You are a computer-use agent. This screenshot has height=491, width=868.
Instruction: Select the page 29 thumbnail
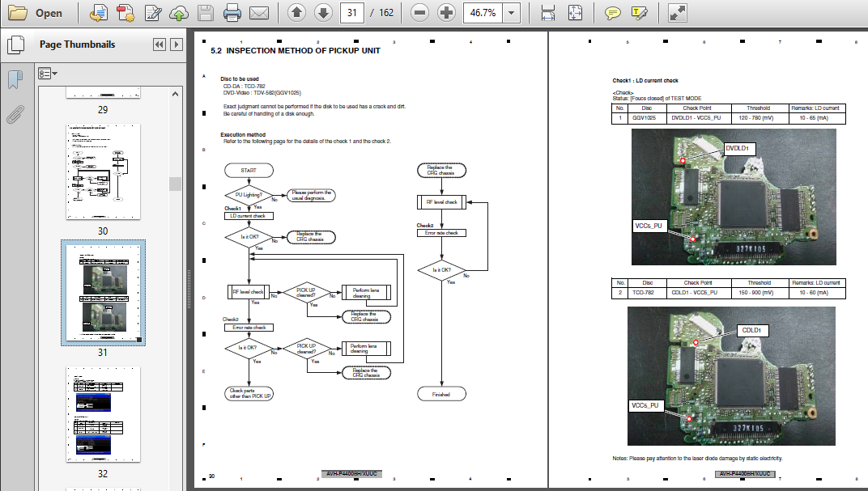[103, 92]
